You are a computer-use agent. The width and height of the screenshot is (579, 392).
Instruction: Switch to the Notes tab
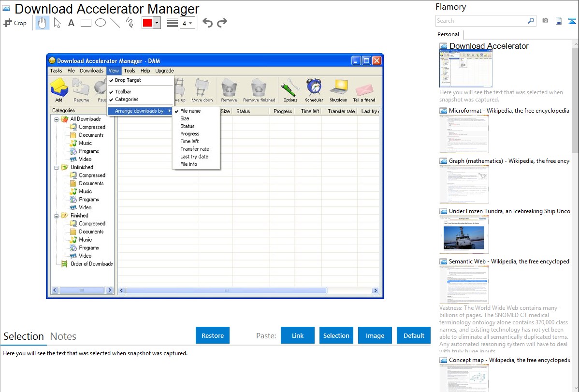pos(63,336)
